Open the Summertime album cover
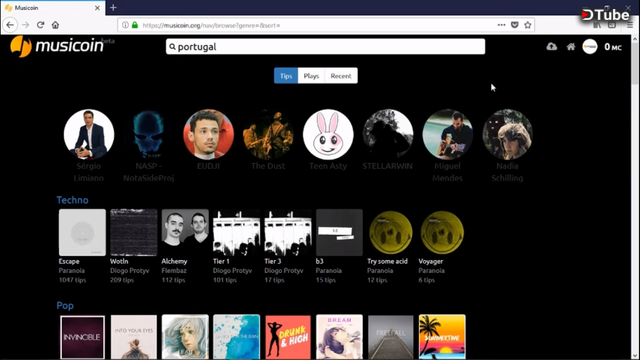The image size is (640, 360). [442, 337]
